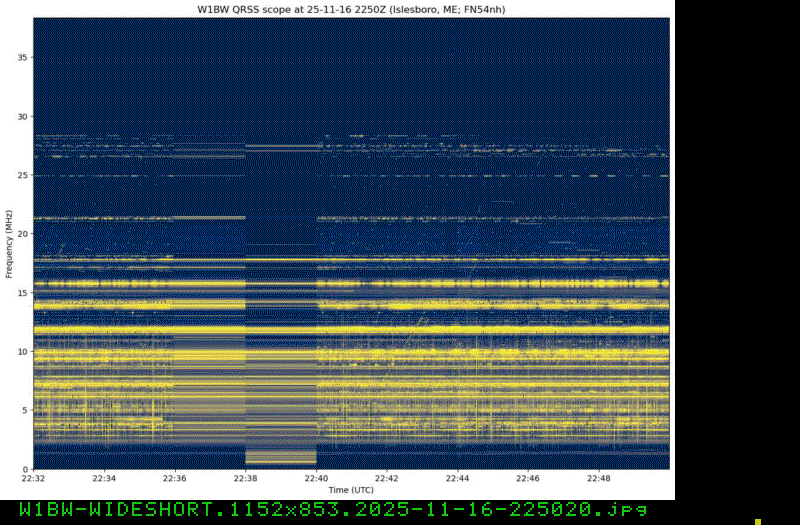Click the empty blue spectrogram area above 30 MHz

pyautogui.click(x=350, y=70)
